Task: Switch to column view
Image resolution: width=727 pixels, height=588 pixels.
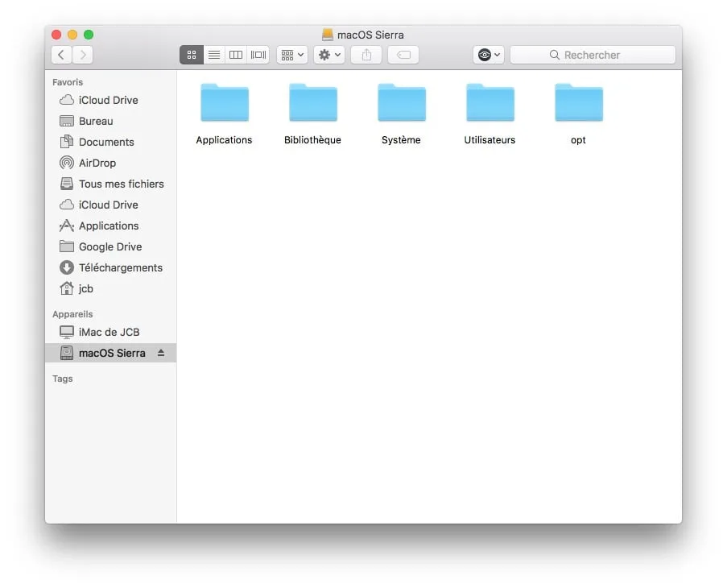Action: (236, 55)
